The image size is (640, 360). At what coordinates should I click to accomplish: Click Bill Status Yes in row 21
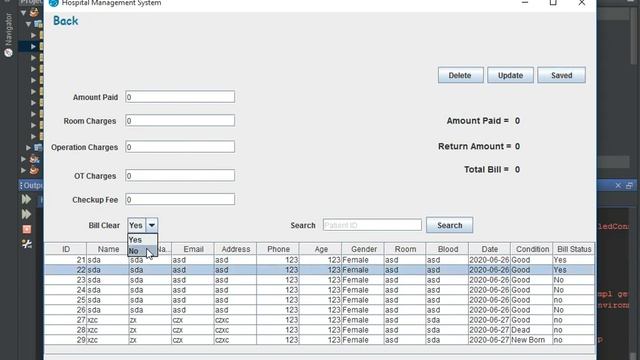574,260
